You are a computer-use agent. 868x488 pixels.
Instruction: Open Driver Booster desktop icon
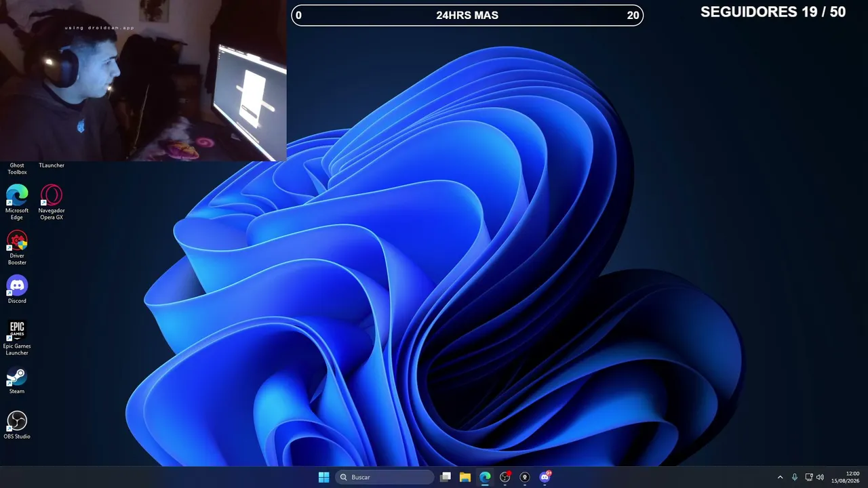tap(17, 247)
